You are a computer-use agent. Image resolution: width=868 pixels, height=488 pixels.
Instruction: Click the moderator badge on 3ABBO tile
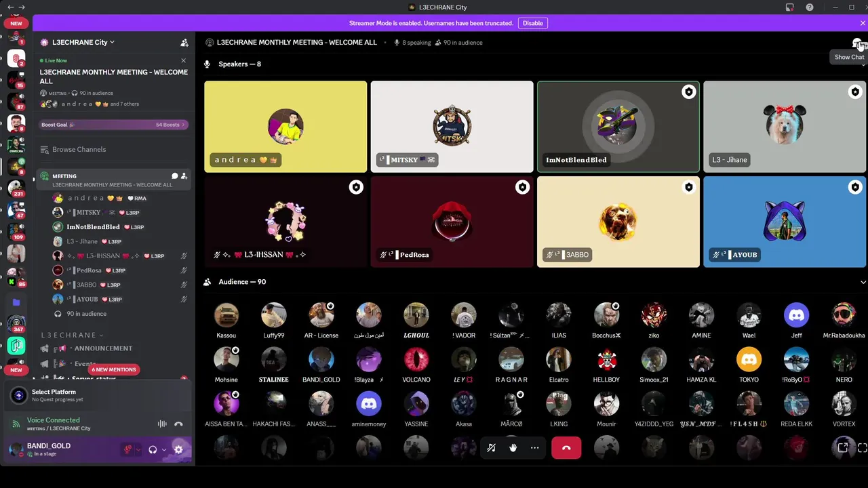click(x=688, y=187)
